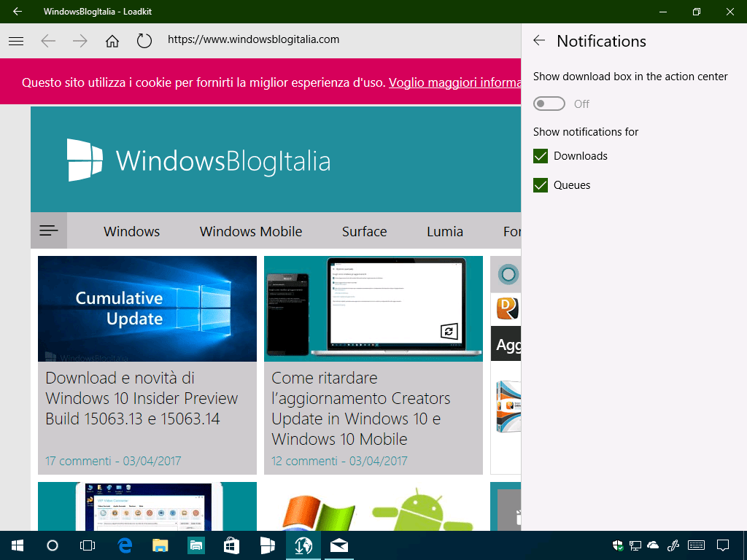This screenshot has width=747, height=560.
Task: Open the teal file manager taskbar app
Action: 196,545
